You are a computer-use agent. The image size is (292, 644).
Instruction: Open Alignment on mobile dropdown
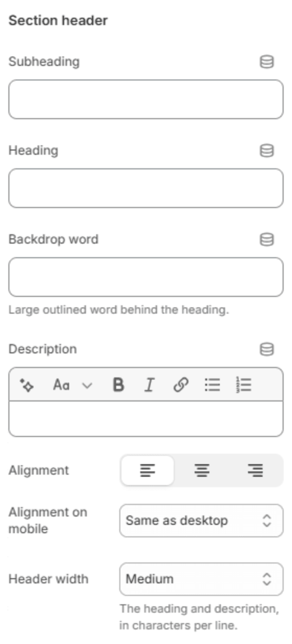coord(201,521)
